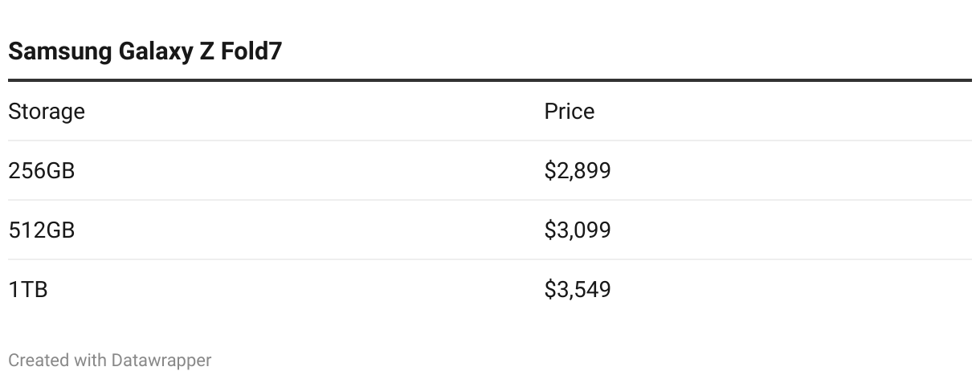Select the Price column header
980x379 pixels.
coord(570,111)
